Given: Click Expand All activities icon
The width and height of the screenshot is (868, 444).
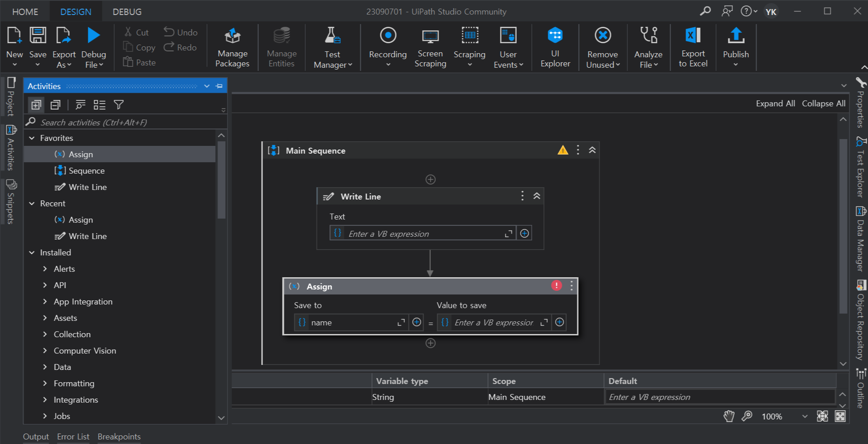Looking at the screenshot, I should pyautogui.click(x=36, y=105).
